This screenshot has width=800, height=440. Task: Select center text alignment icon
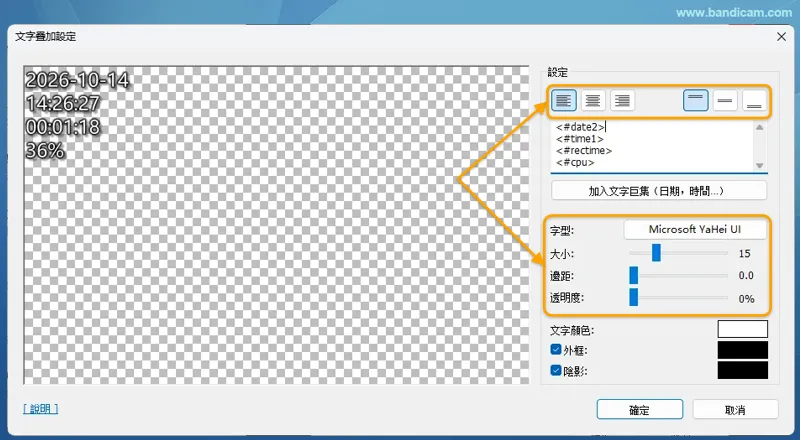(x=593, y=100)
